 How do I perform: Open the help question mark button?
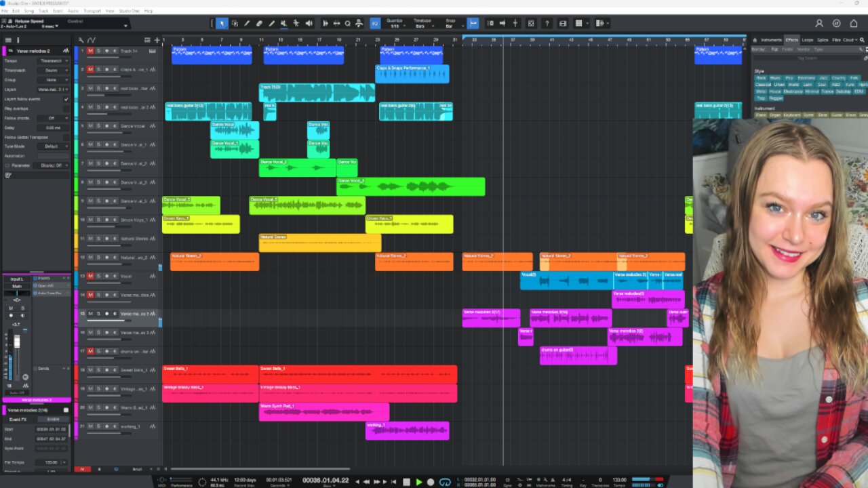pos(547,23)
